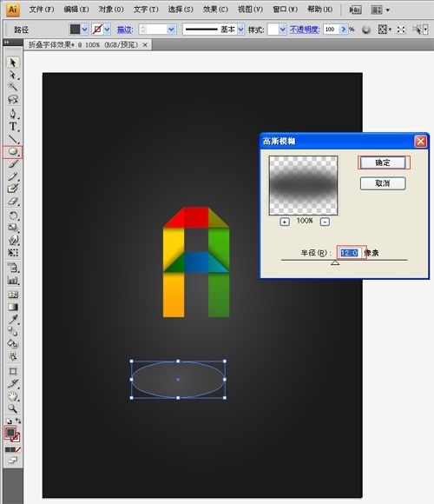Open the stroke weight dropdown

(172, 30)
